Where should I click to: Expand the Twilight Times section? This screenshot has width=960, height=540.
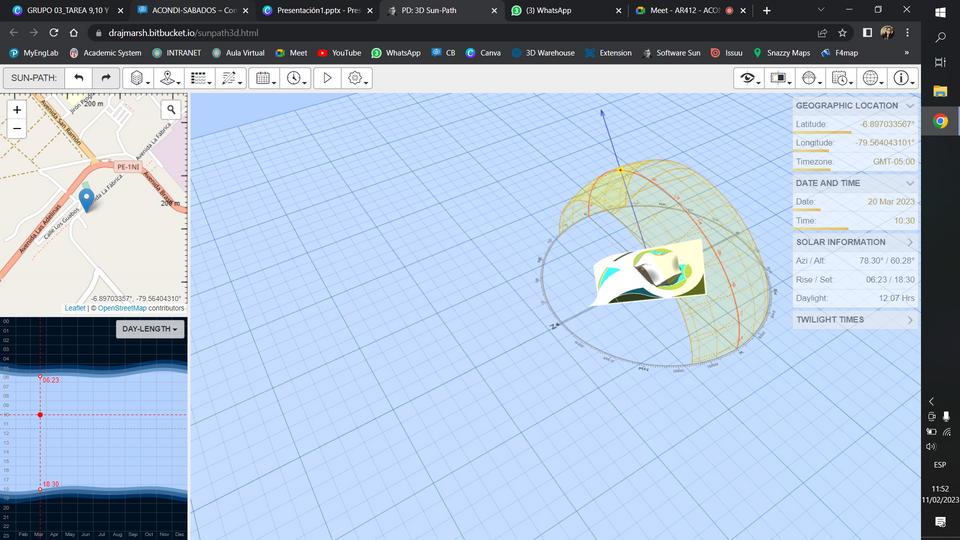[x=909, y=320]
